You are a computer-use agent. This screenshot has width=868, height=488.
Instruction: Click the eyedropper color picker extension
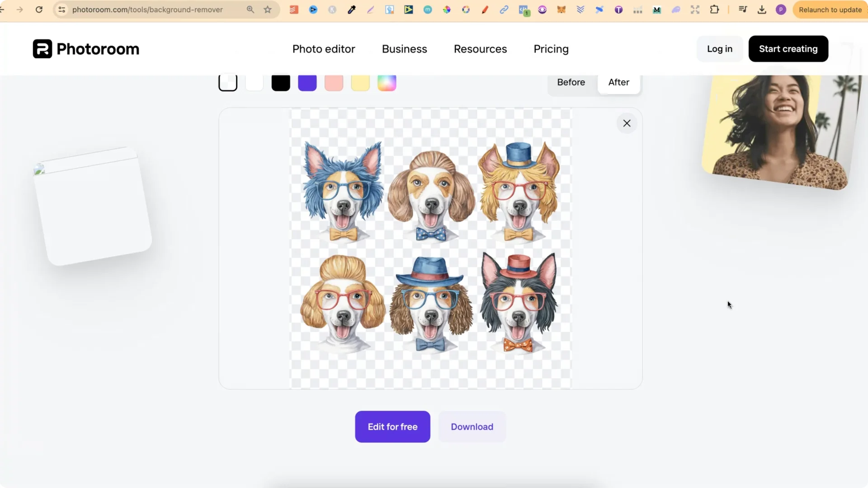pyautogui.click(x=352, y=9)
